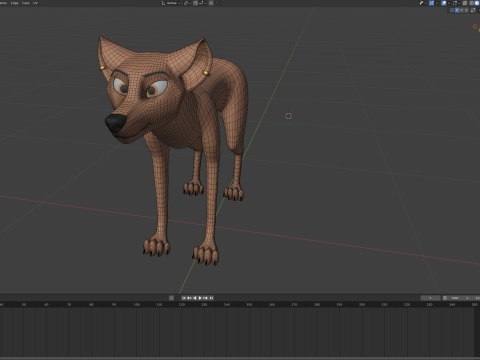
Task: Toggle proportional editing
Action: pos(211,3)
